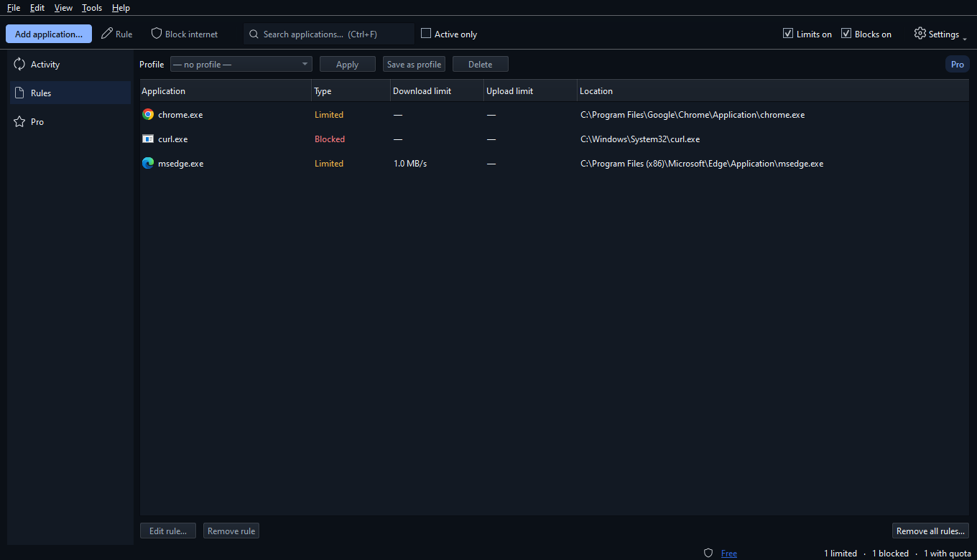Click the Add application button

click(49, 34)
